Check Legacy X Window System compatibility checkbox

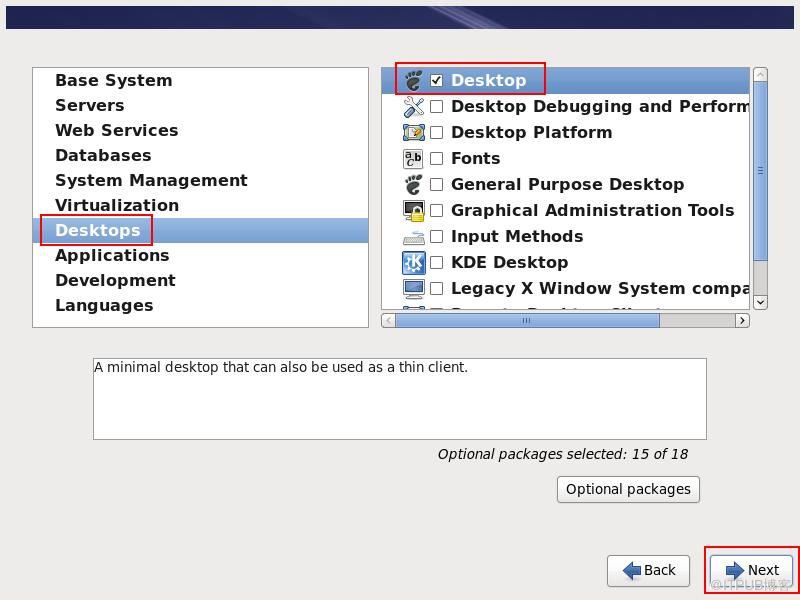(436, 288)
